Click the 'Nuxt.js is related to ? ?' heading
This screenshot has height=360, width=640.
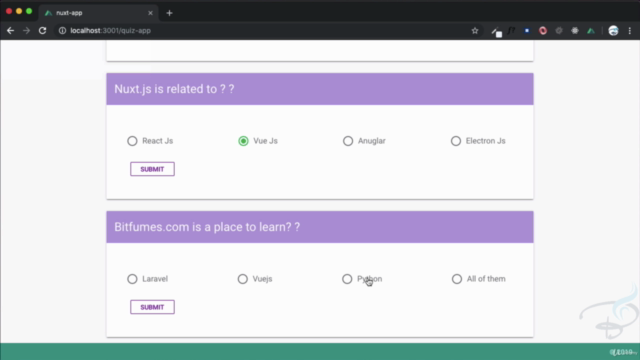click(174, 89)
